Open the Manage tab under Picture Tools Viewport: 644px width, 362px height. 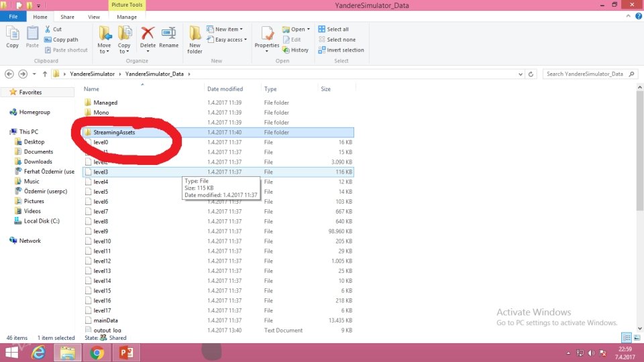[127, 17]
